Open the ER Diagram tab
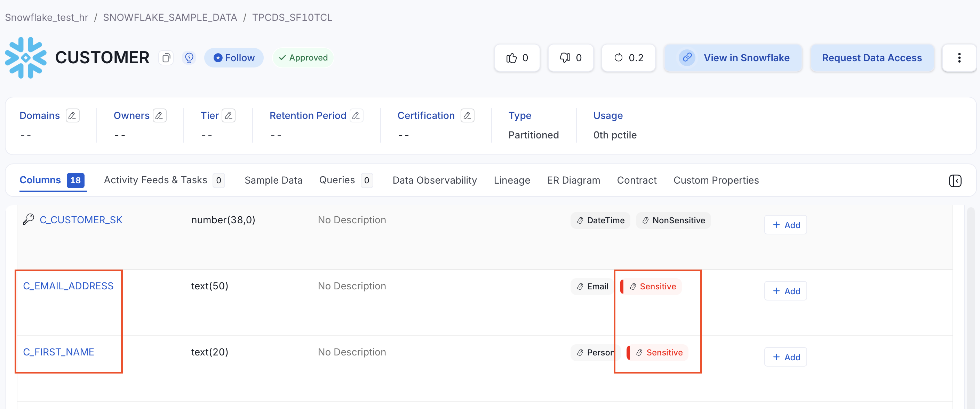The image size is (980, 409). [573, 181]
